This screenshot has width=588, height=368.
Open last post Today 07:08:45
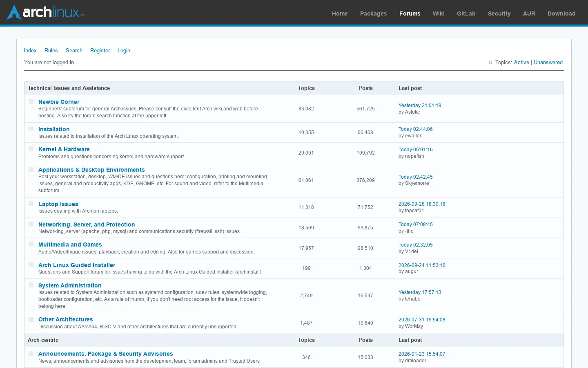coord(415,224)
